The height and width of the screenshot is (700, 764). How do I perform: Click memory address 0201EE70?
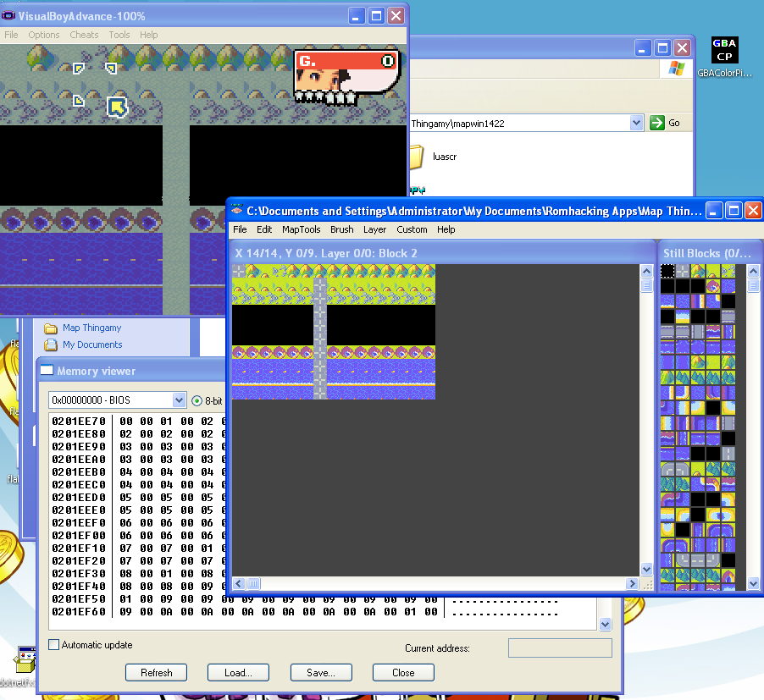coord(79,421)
